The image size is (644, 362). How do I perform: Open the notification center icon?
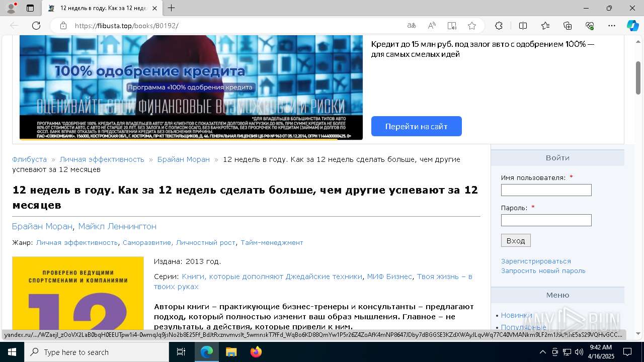(x=627, y=352)
